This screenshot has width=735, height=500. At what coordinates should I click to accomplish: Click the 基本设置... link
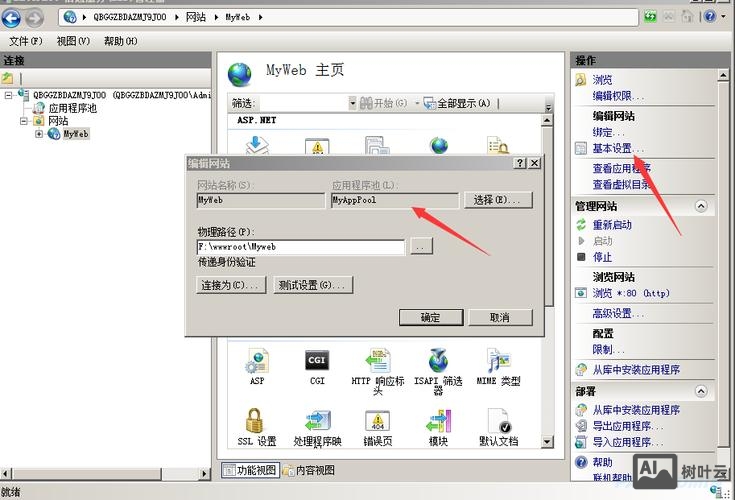tap(618, 149)
